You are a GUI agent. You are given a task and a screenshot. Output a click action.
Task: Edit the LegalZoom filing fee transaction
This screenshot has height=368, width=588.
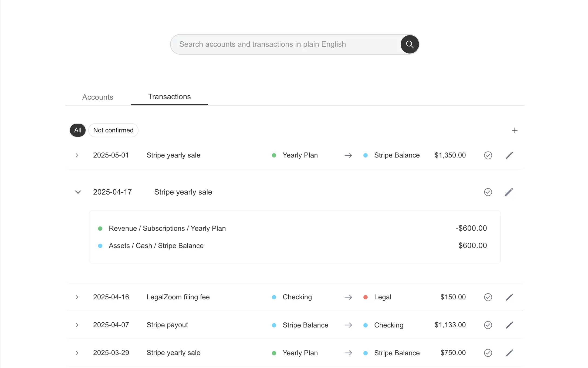click(x=509, y=297)
